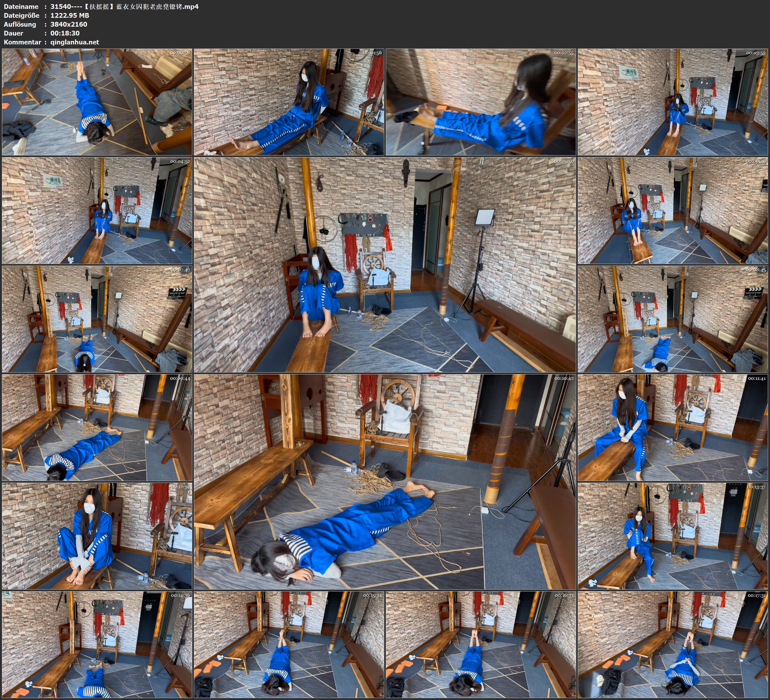Pick the 00:14:36 thumbnail

97,644
